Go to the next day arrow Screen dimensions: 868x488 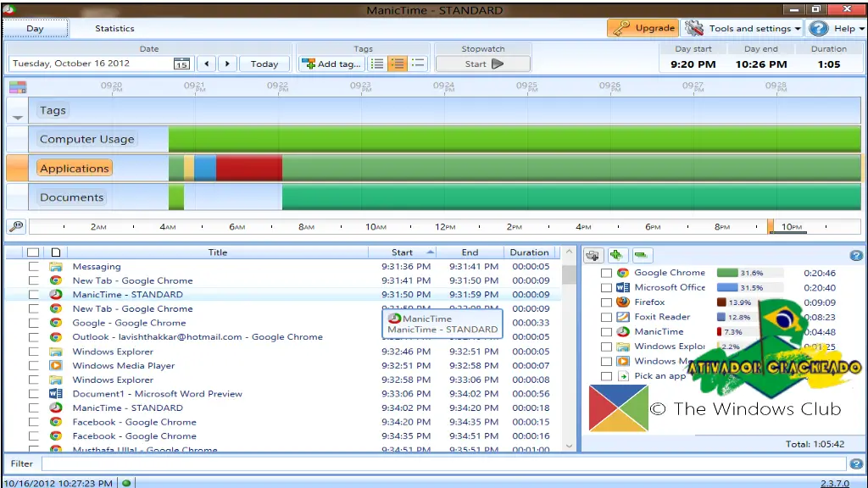[x=227, y=64]
